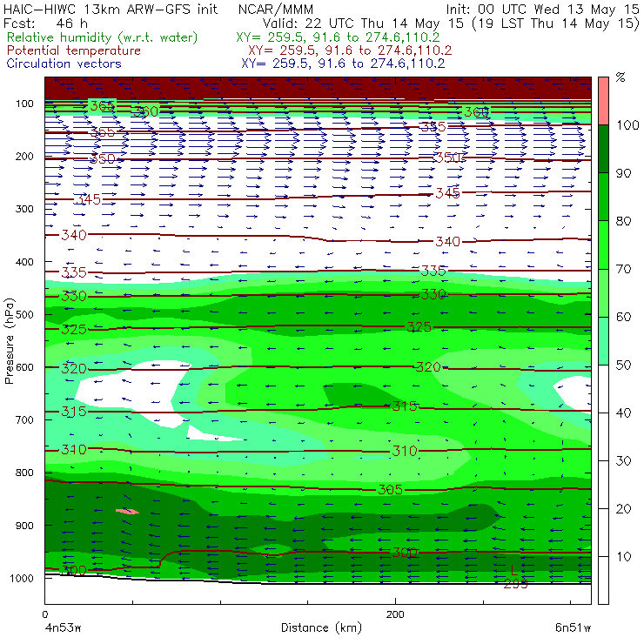The image size is (644, 644).
Task: Click the colorbar "70" label
Action: pos(623,269)
